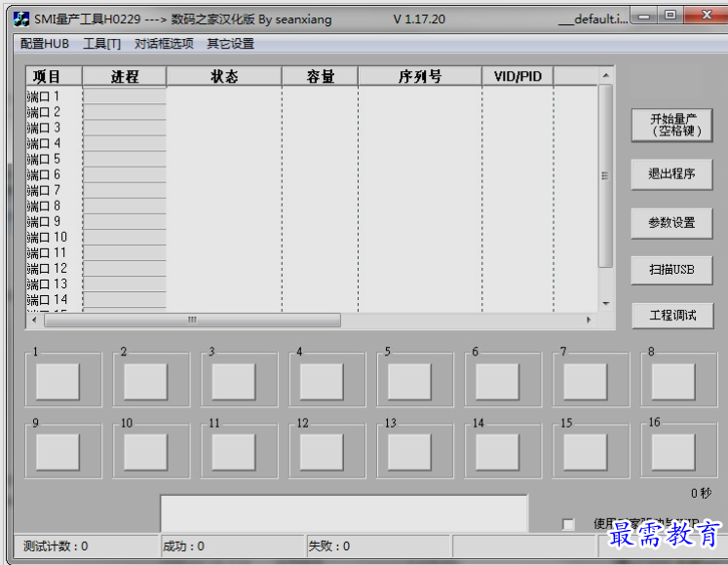Viewport: 728px width, 565px height.
Task: Click the 0 秒 timer text
Action: coord(701,493)
